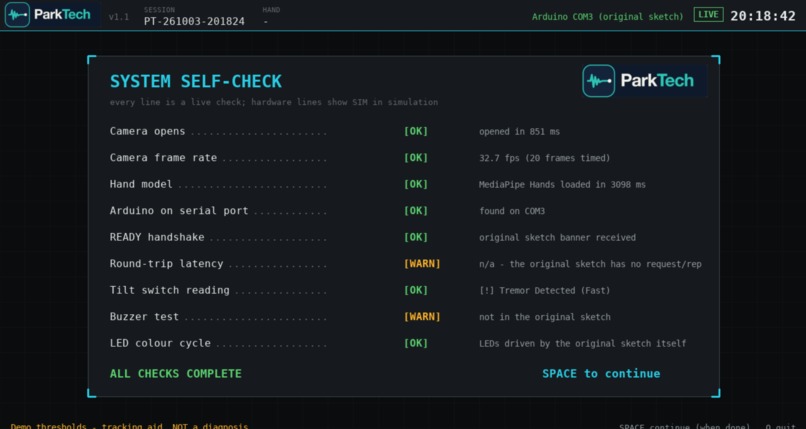The width and height of the screenshot is (806, 429).
Task: Click OK status of Arduino on serial port
Action: [416, 211]
